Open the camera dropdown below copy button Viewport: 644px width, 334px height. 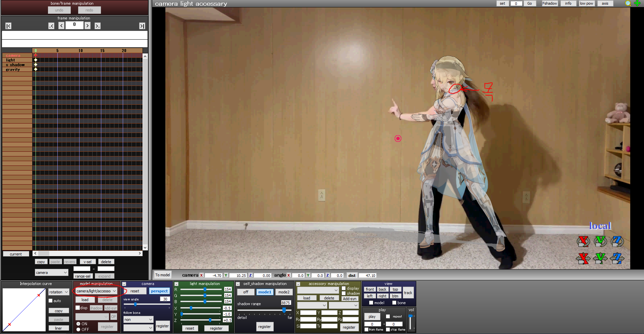click(x=52, y=273)
